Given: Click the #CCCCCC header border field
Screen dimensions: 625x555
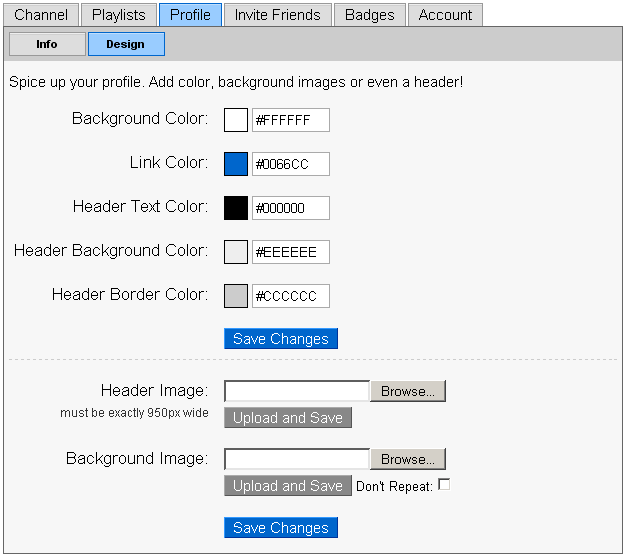Looking at the screenshot, I should tap(291, 296).
